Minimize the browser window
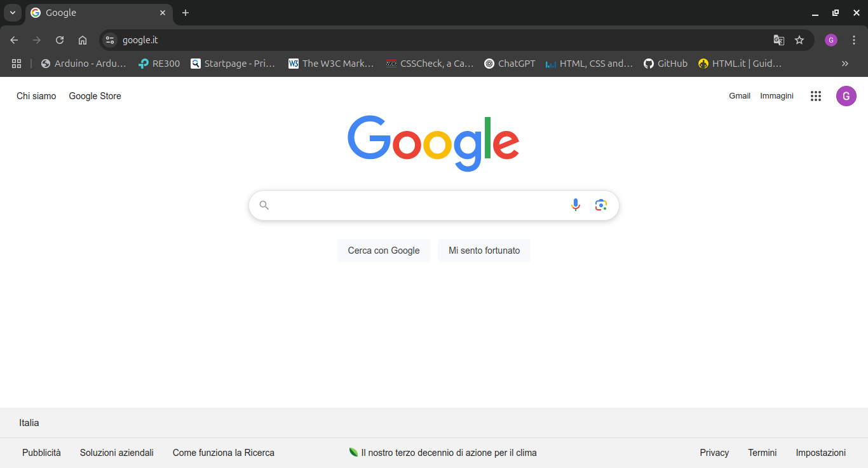Viewport: 868px width, 468px height. coord(815,13)
